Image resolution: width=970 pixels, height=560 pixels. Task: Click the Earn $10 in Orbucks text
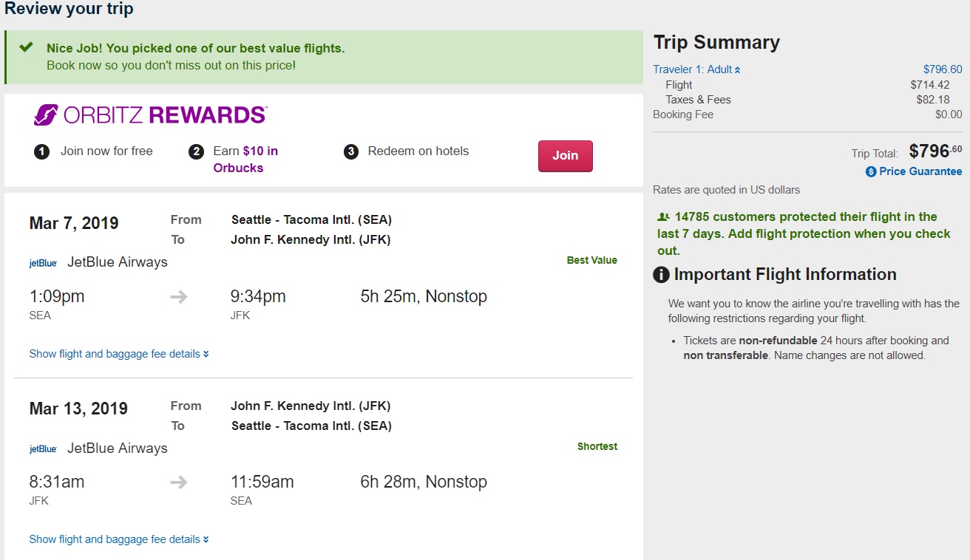click(x=245, y=159)
